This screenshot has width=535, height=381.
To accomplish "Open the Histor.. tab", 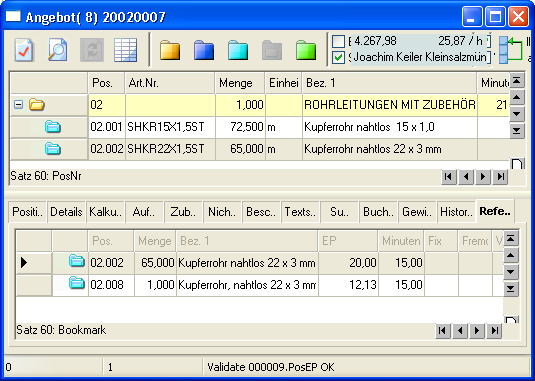I will pos(456,212).
